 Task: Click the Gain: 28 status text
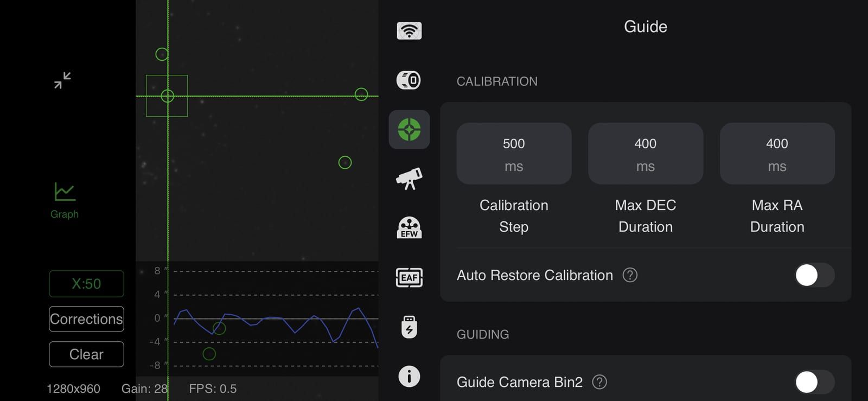144,389
